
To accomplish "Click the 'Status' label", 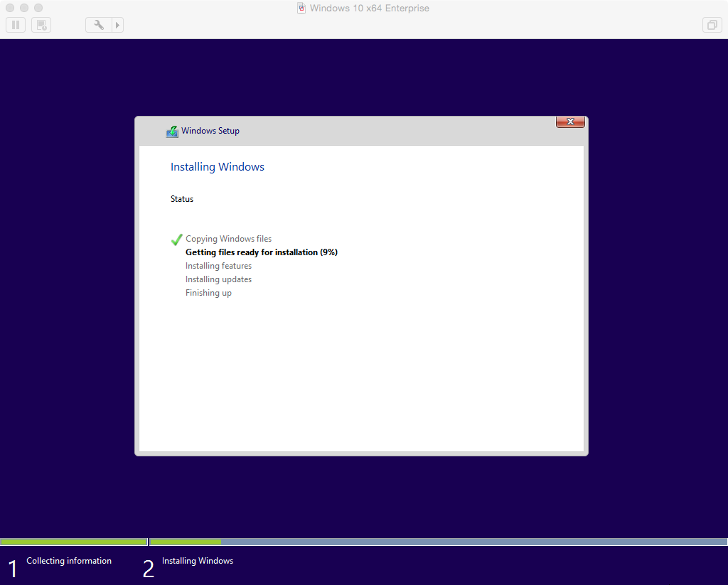I will pyautogui.click(x=182, y=199).
